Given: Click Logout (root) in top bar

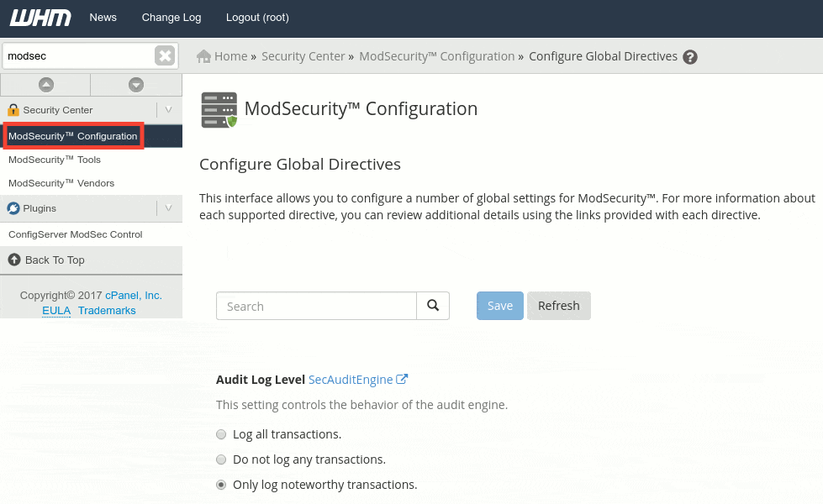Looking at the screenshot, I should pyautogui.click(x=257, y=18).
